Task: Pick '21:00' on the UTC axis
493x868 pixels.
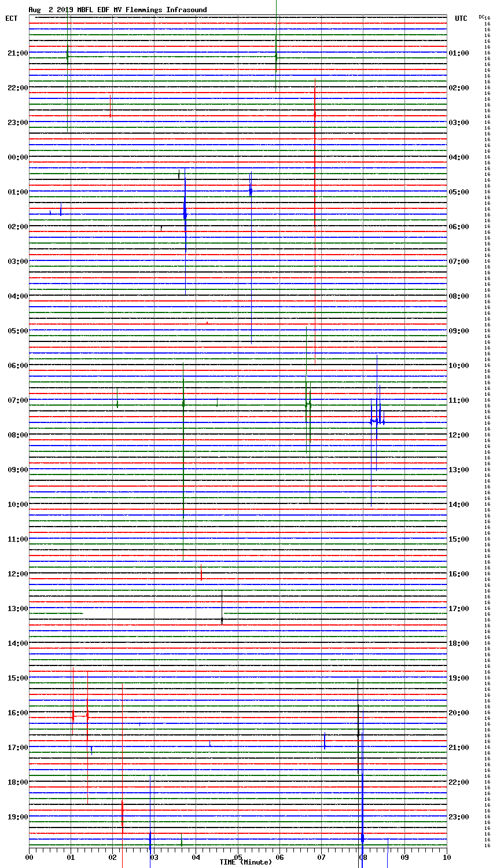Action: 459,748
